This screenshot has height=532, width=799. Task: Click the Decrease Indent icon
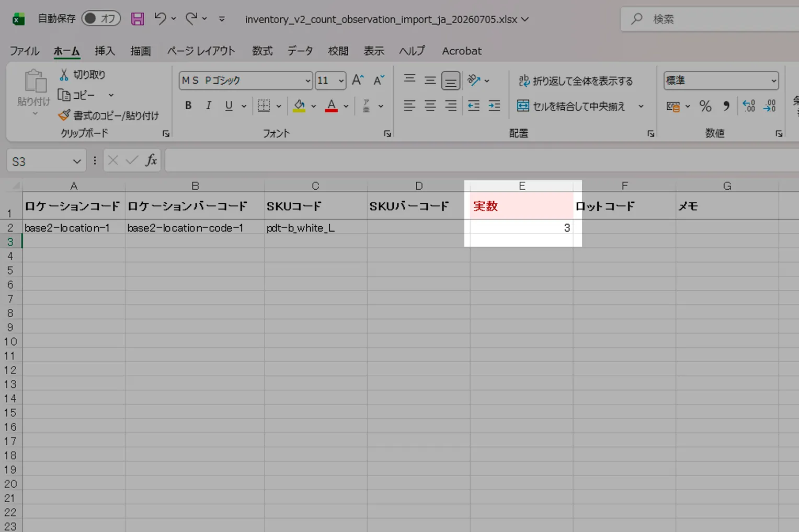click(474, 106)
